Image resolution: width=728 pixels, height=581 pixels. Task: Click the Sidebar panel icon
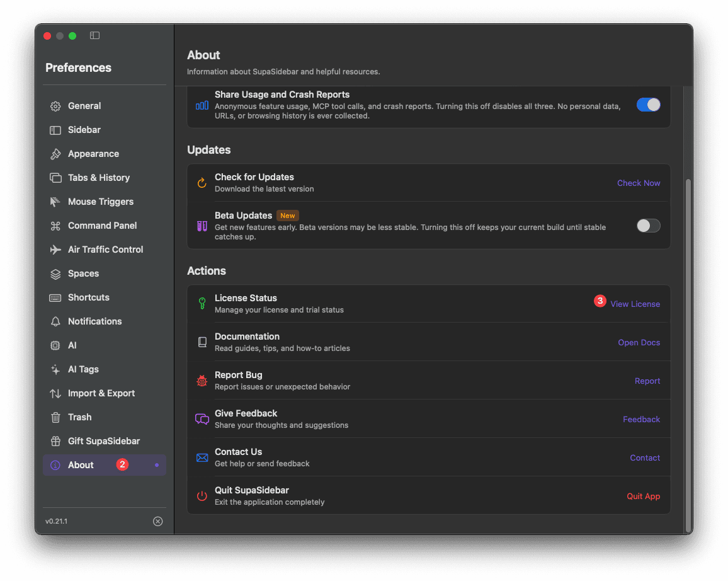55,130
